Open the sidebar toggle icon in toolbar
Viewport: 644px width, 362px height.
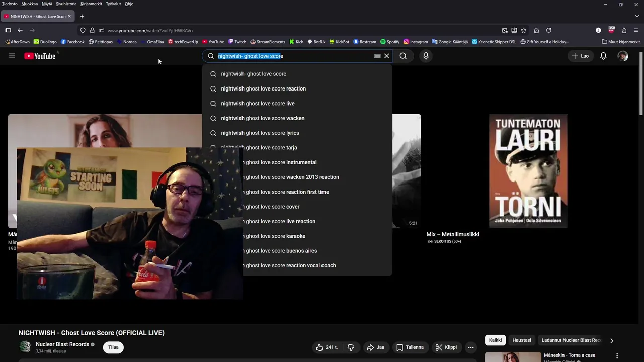(8, 30)
